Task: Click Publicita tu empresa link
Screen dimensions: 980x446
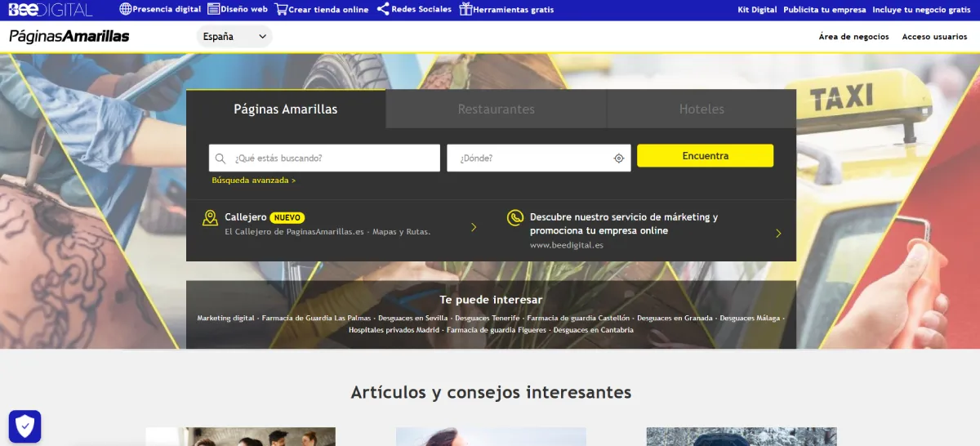Action: pos(825,10)
